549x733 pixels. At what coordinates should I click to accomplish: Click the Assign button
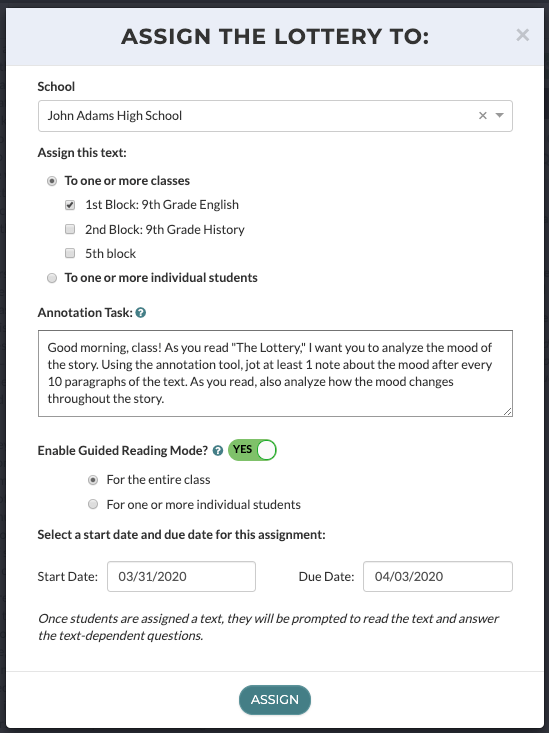pyautogui.click(x=275, y=700)
